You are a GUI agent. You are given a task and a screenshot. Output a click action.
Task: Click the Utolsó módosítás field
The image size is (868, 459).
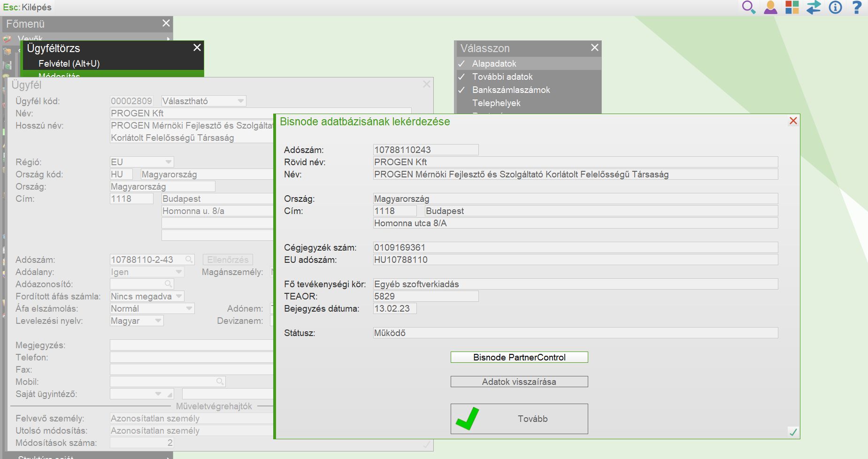pyautogui.click(x=192, y=430)
